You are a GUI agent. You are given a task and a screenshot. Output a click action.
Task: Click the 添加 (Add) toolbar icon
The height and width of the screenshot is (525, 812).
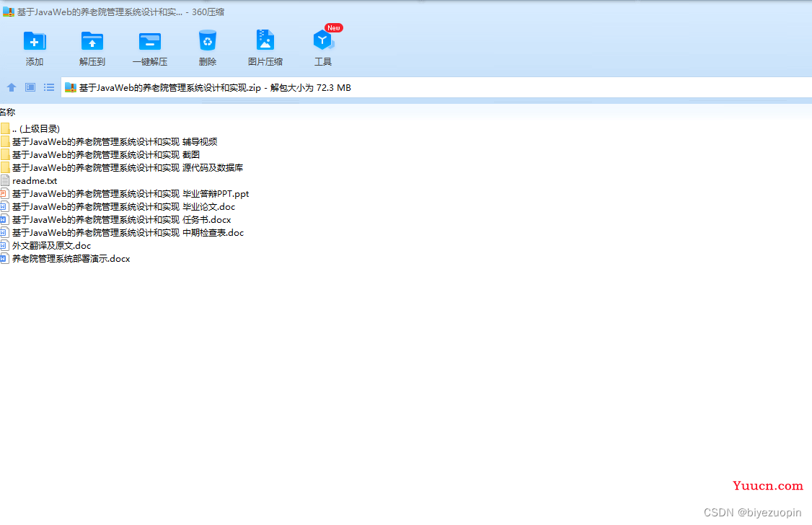point(35,41)
